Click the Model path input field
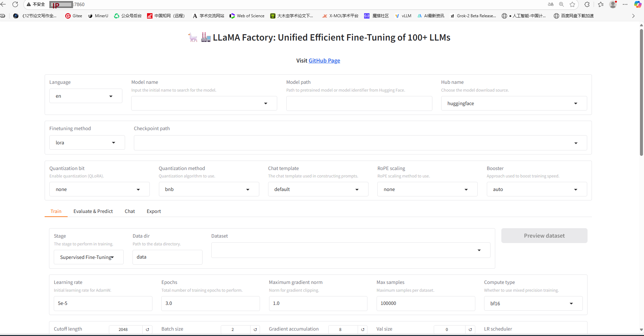Screen dimensions: 644x336 [359, 103]
